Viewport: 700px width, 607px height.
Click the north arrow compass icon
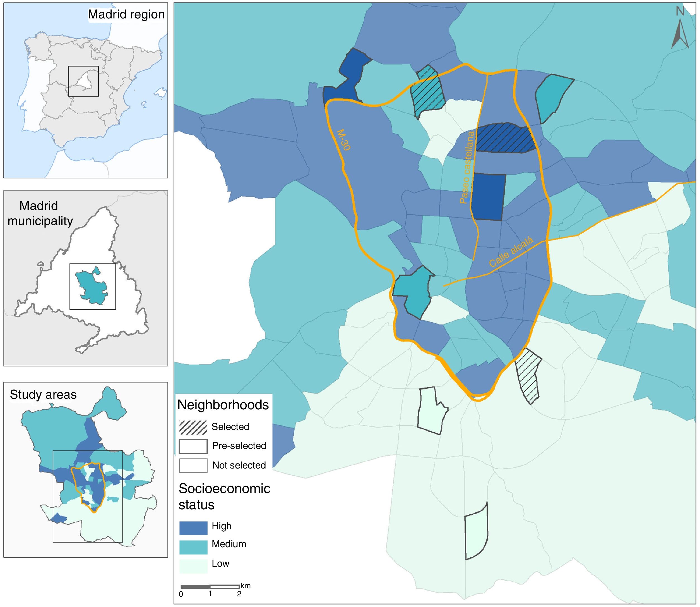coord(680,34)
